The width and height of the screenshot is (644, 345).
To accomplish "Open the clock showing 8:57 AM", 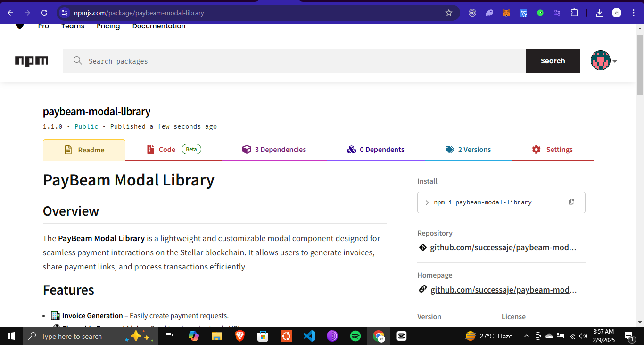I will [x=603, y=336].
